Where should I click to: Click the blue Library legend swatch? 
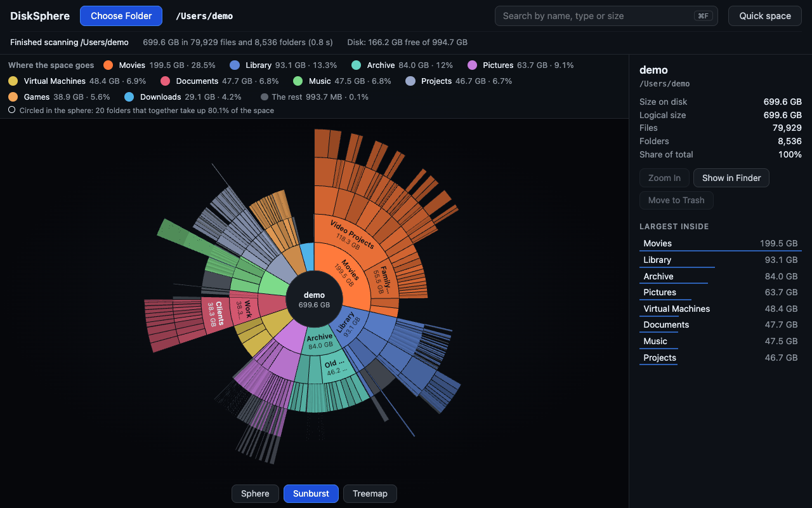click(x=235, y=65)
